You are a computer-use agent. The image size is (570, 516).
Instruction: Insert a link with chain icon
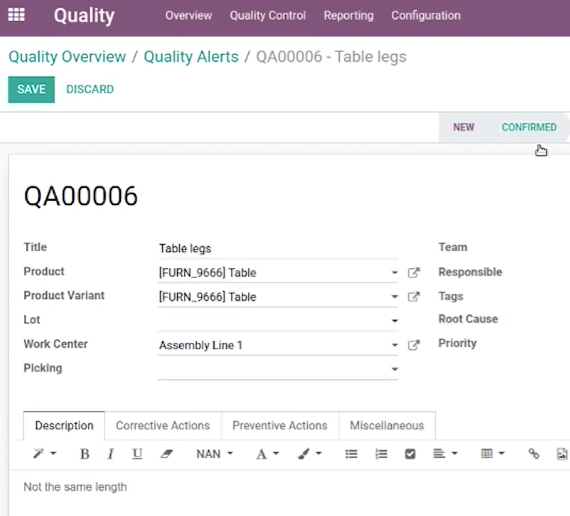pyautogui.click(x=534, y=454)
